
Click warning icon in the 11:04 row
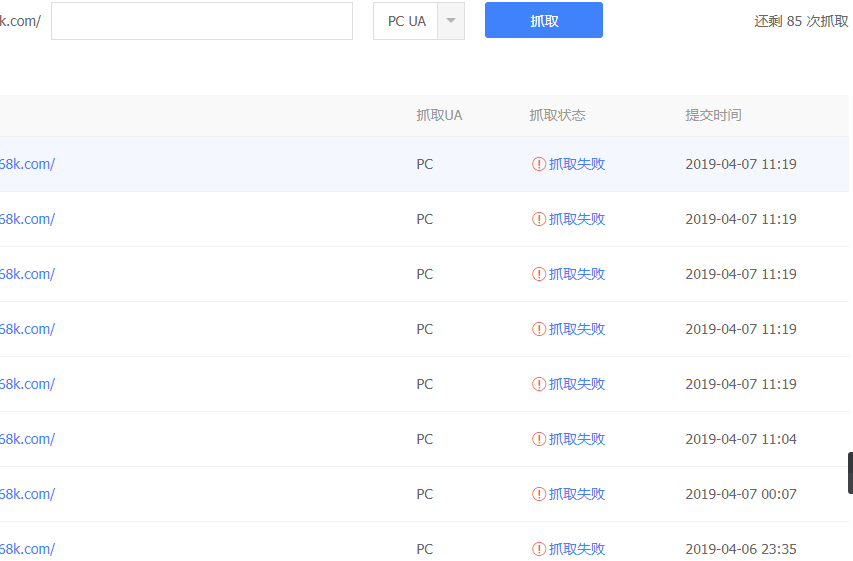[539, 439]
